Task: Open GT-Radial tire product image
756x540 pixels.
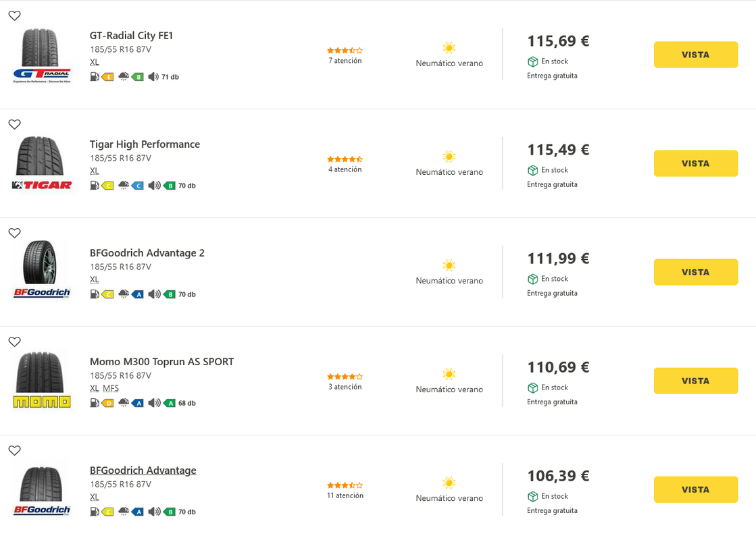Action: pos(42,55)
